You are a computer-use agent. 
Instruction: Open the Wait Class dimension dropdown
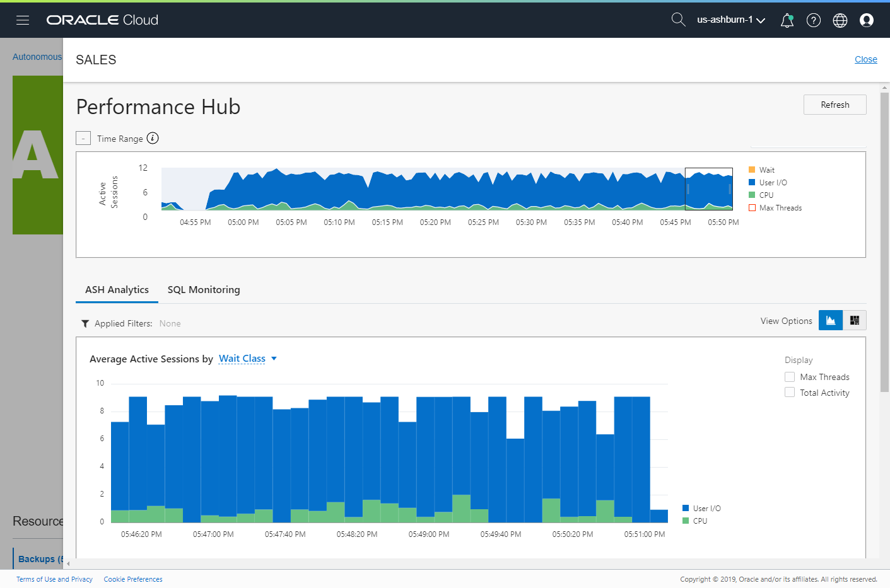(247, 359)
